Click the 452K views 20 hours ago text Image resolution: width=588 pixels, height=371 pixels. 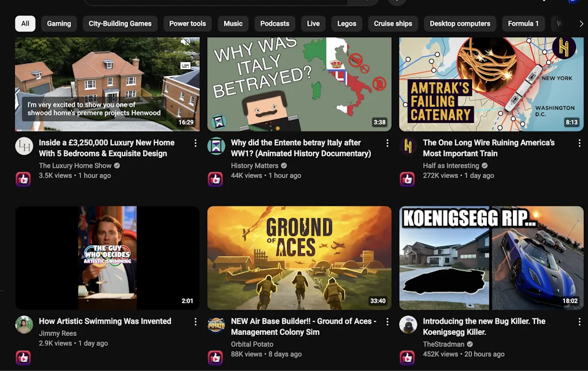point(463,354)
